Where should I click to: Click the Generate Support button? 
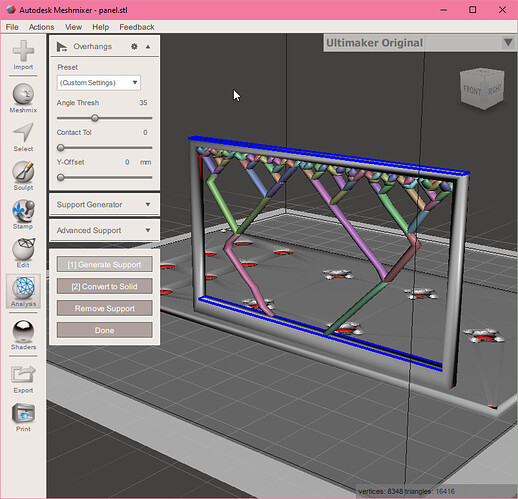tap(105, 264)
